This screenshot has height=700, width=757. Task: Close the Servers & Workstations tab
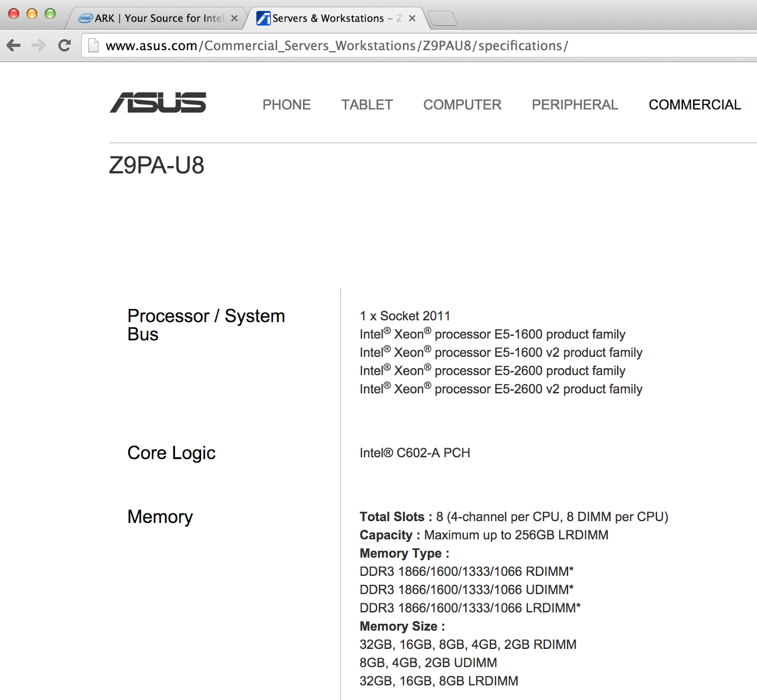click(x=412, y=18)
